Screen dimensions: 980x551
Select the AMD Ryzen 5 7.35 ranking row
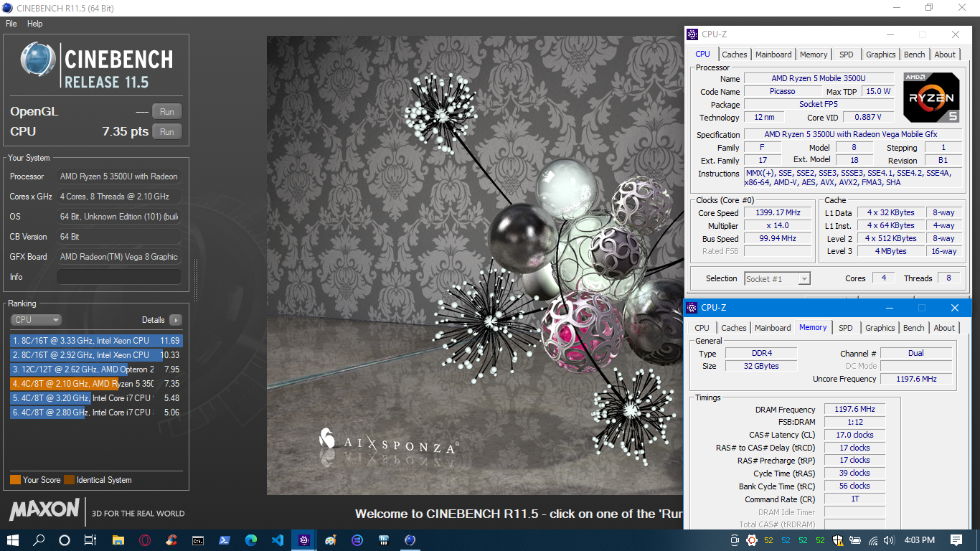[x=96, y=384]
